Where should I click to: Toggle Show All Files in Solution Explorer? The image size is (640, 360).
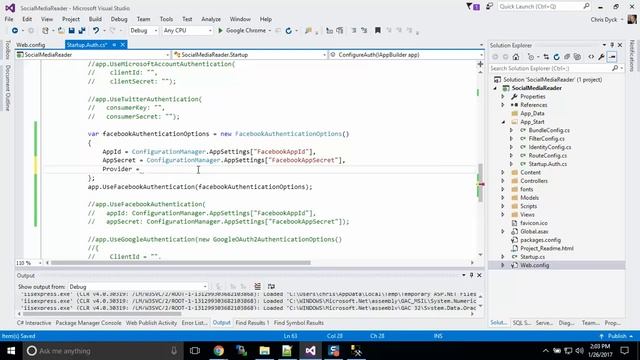[x=577, y=57]
